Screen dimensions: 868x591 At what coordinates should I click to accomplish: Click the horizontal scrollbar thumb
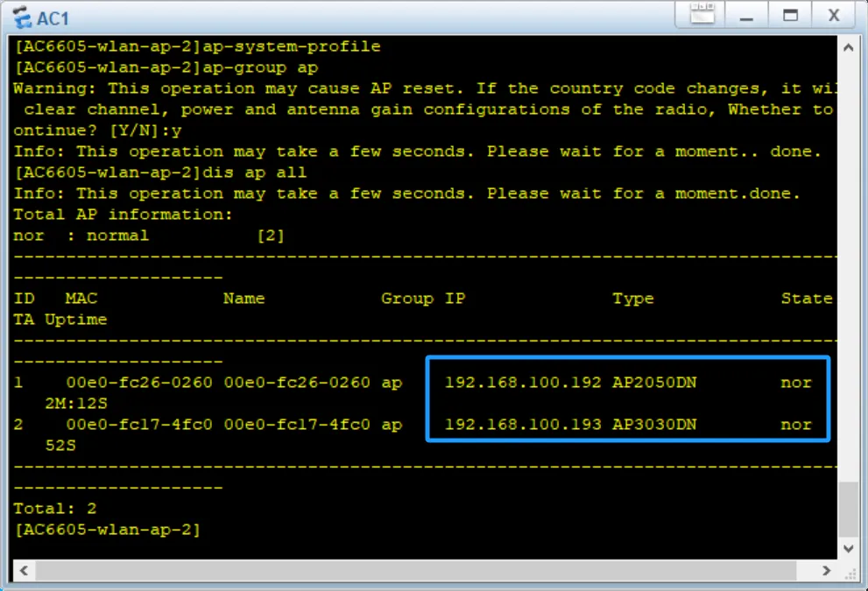[x=412, y=570]
